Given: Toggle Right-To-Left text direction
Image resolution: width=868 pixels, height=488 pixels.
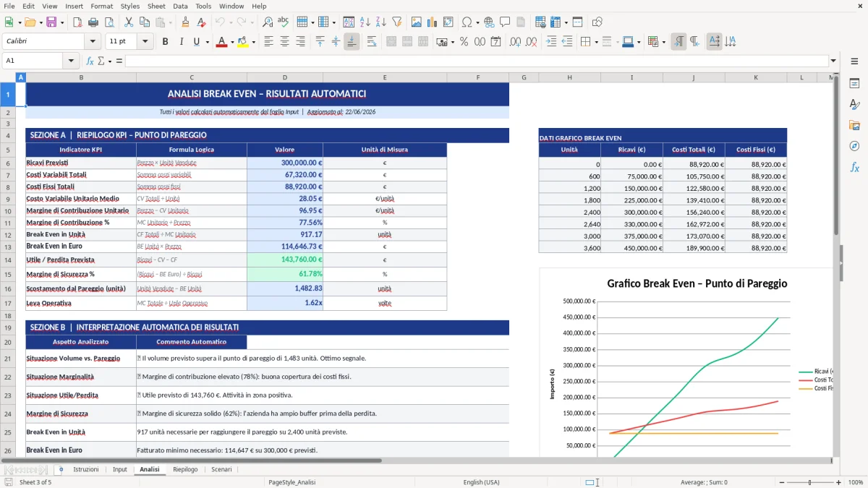Looking at the screenshot, I should coord(694,42).
